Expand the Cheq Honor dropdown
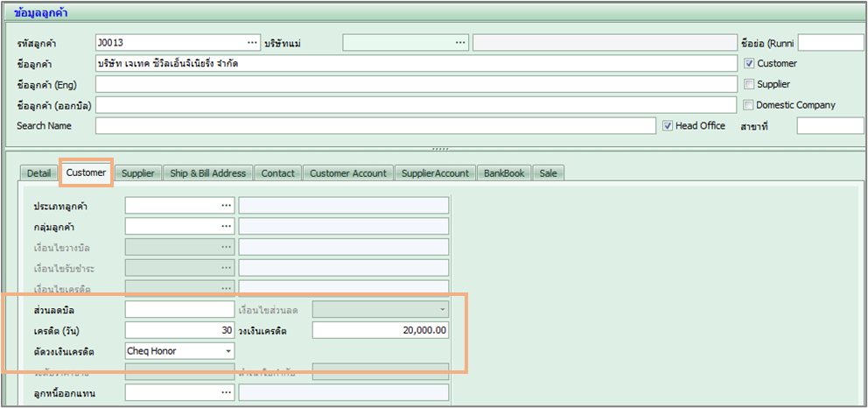 coord(228,350)
